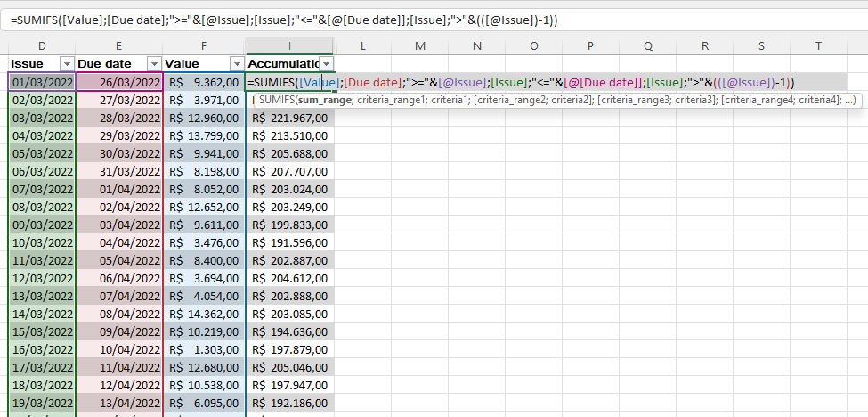Select column M header
This screenshot has width=868, height=417.
pos(419,46)
